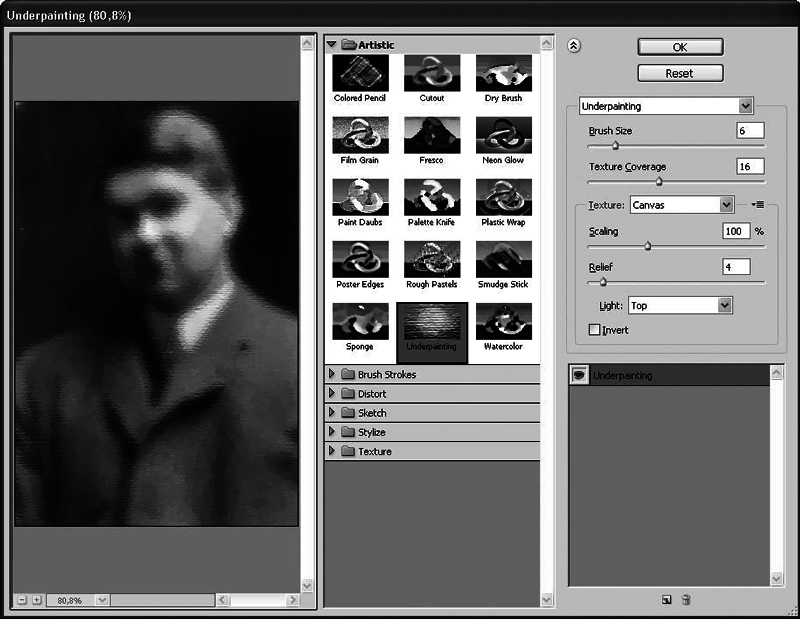Select the Dry Brush filter thumbnail
800x619 pixels.
tap(503, 75)
